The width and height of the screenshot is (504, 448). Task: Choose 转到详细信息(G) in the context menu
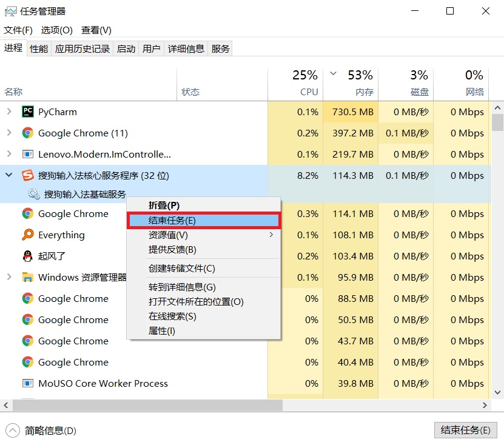[203, 287]
